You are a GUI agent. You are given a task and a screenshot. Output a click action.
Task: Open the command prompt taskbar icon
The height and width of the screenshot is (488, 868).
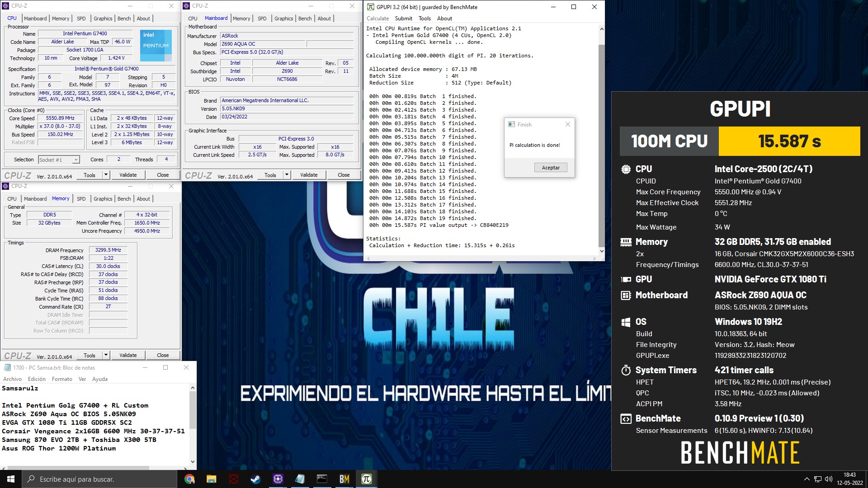[322, 479]
